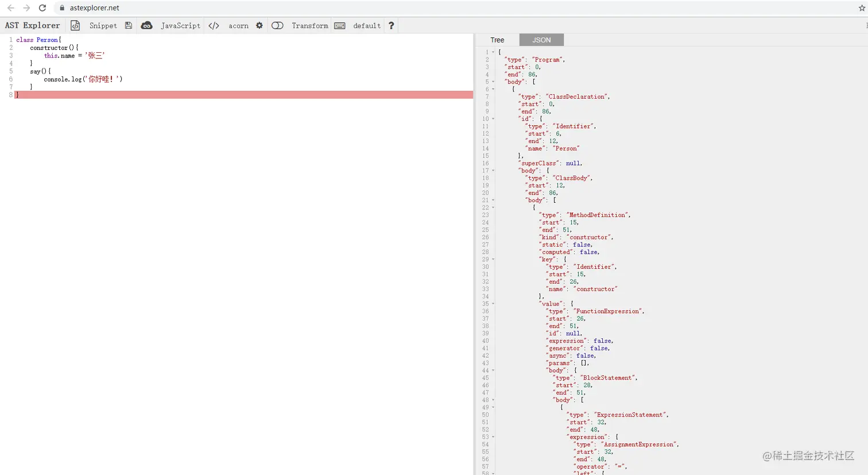Collapse the root object at JSON line 1
Screen dimensions: 868x475
coord(493,52)
